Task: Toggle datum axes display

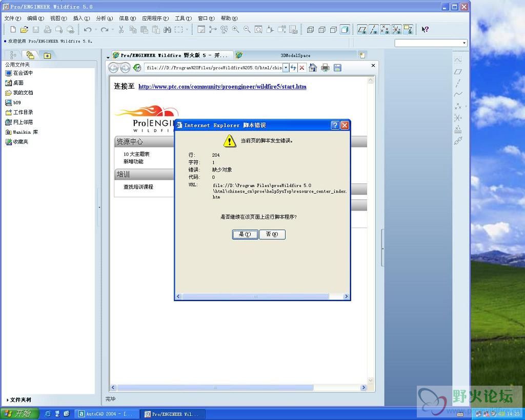Action: click(373, 29)
